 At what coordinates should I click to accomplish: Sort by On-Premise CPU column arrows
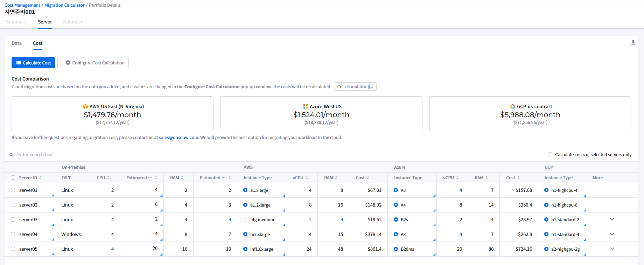(108, 178)
